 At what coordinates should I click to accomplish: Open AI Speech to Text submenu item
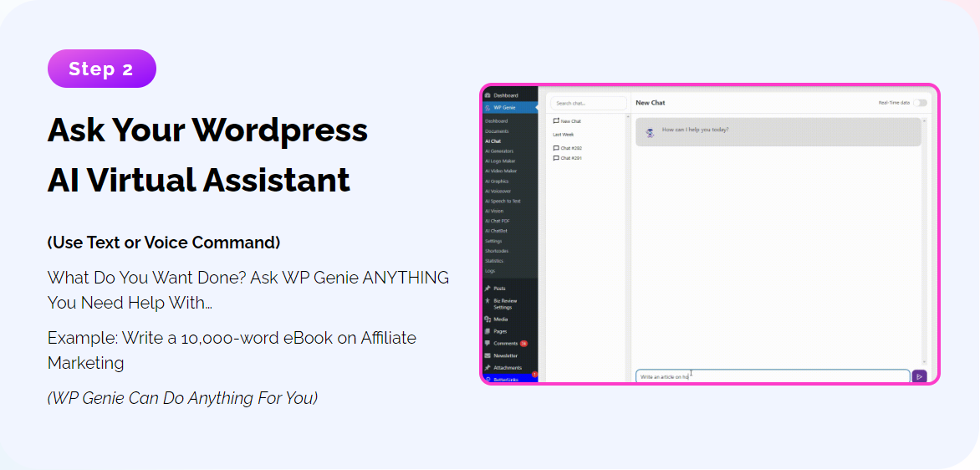(503, 202)
